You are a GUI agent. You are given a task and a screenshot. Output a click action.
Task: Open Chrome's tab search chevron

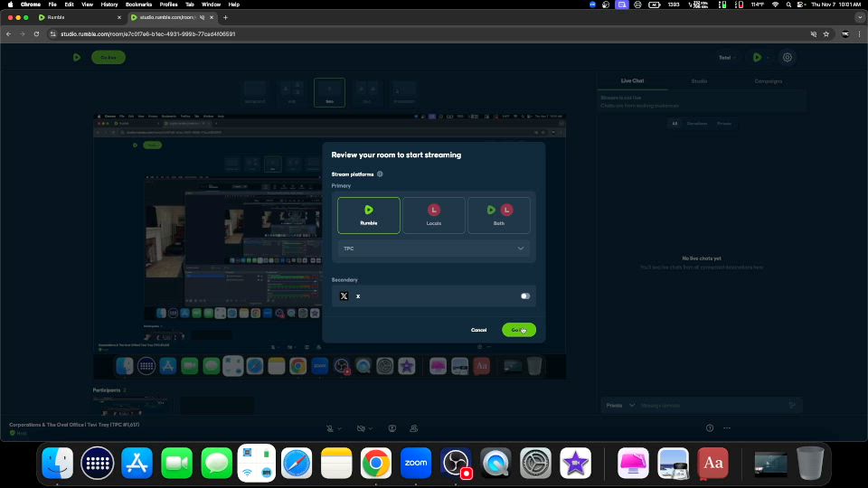855,17
